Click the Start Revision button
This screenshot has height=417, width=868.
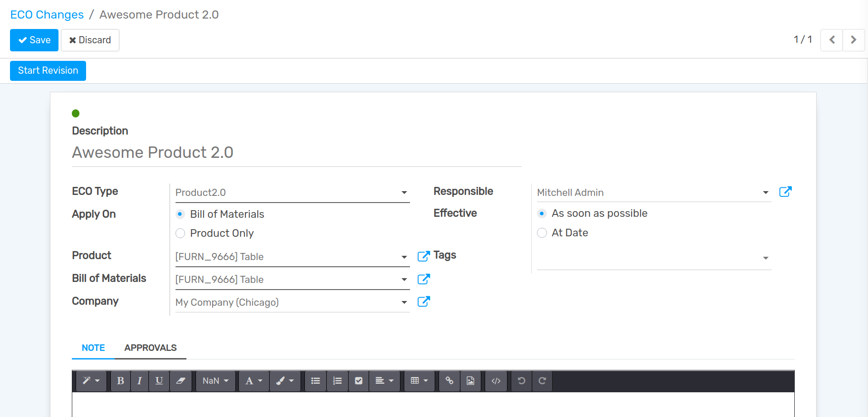pos(48,71)
